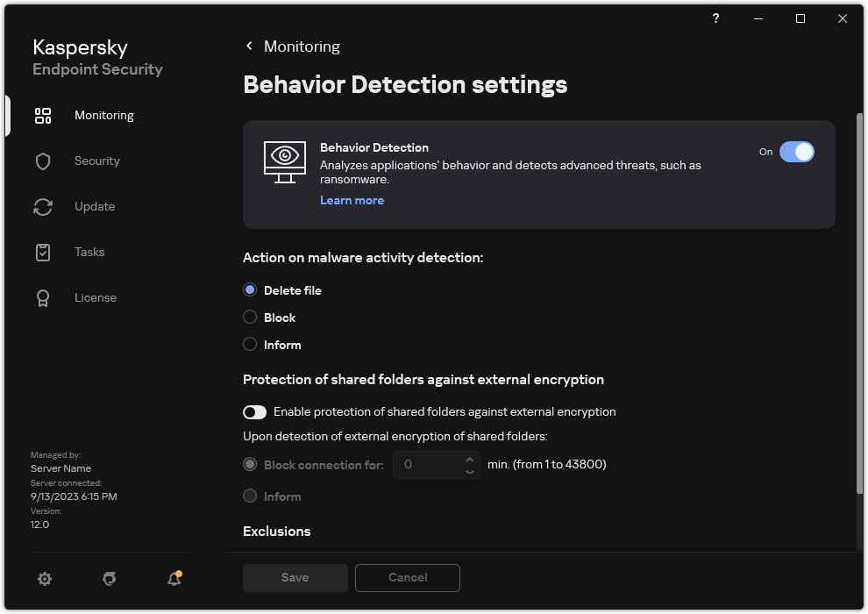Open application settings via the gear icon

45,579
